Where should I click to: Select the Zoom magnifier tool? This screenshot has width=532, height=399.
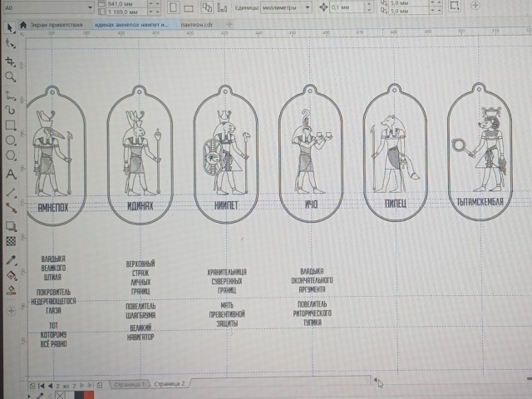(11, 77)
